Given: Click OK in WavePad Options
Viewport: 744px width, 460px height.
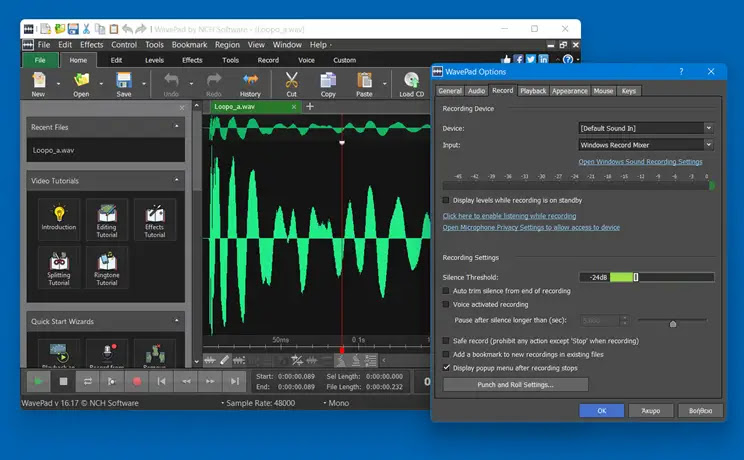Looking at the screenshot, I should coord(602,411).
